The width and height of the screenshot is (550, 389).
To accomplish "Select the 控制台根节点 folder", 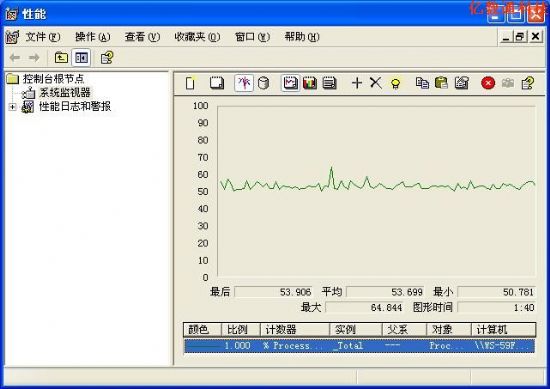I will 53,79.
